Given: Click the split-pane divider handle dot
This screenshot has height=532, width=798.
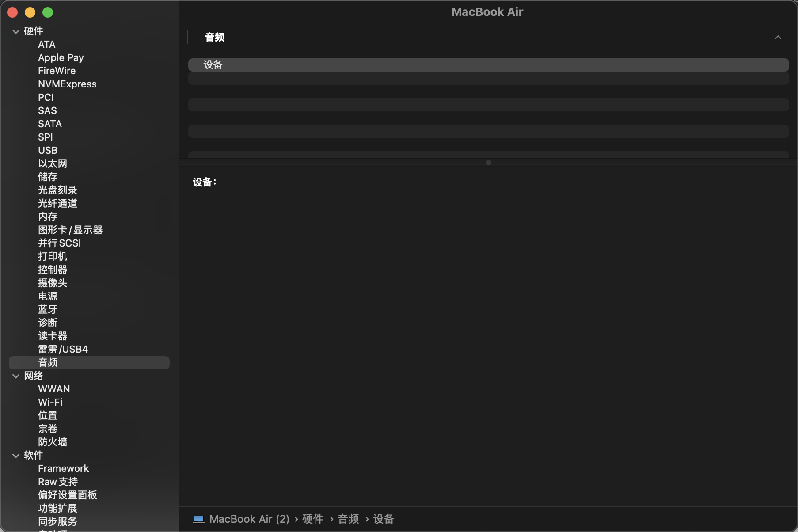Looking at the screenshot, I should tap(489, 163).
